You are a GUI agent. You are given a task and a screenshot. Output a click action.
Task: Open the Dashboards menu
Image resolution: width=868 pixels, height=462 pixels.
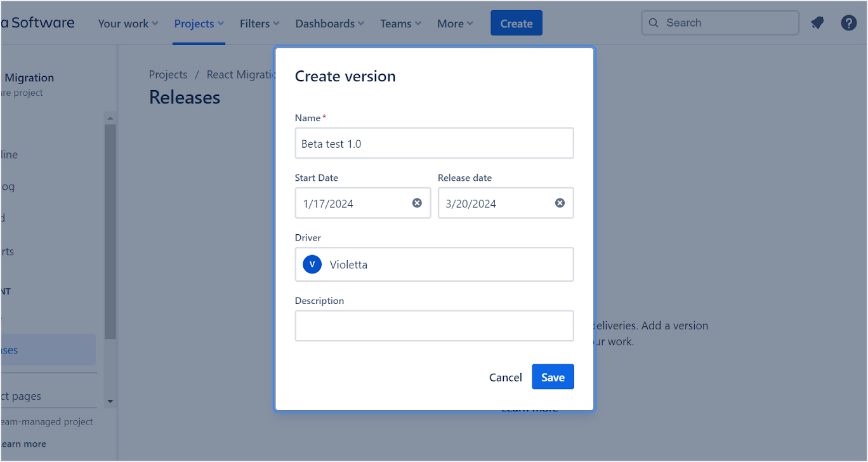click(329, 23)
